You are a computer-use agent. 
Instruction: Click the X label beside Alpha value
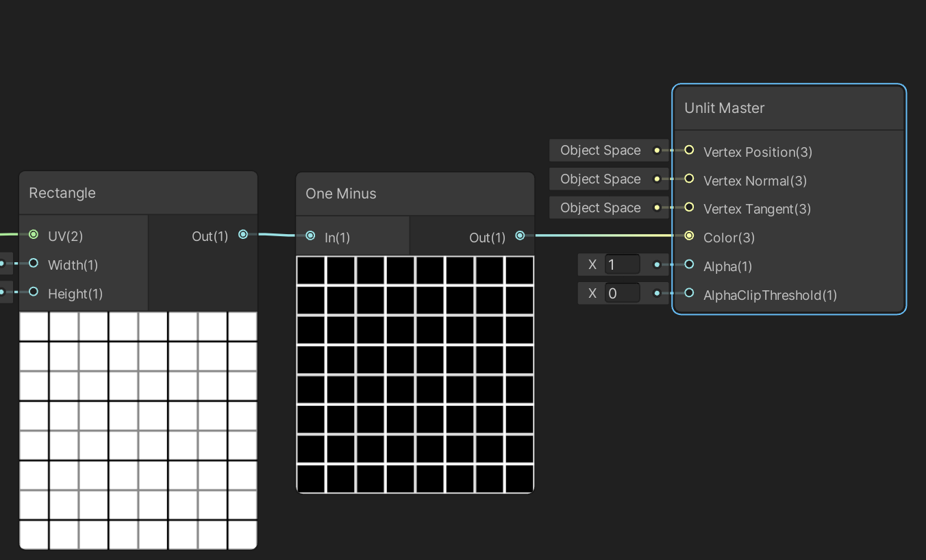pyautogui.click(x=592, y=264)
